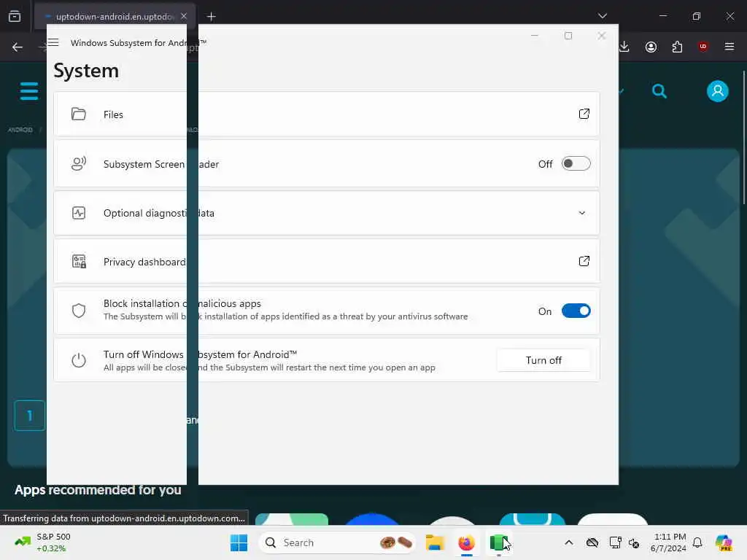
Task: Open Files via external link icon
Action: pos(584,114)
